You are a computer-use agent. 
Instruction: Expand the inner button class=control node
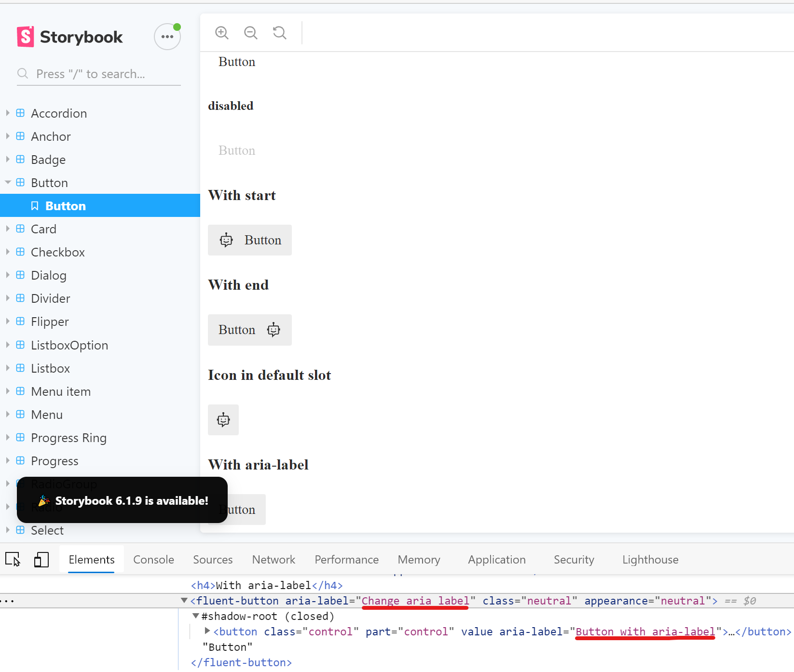click(x=207, y=631)
